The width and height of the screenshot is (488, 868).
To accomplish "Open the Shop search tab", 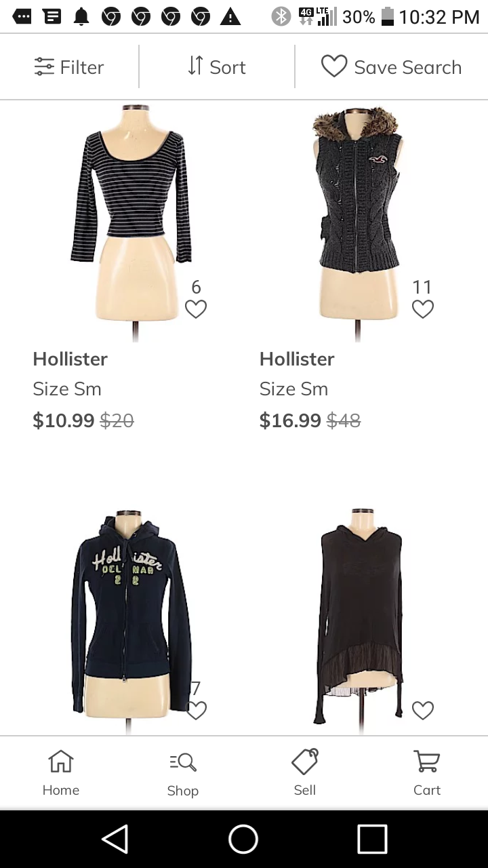I will [x=183, y=773].
